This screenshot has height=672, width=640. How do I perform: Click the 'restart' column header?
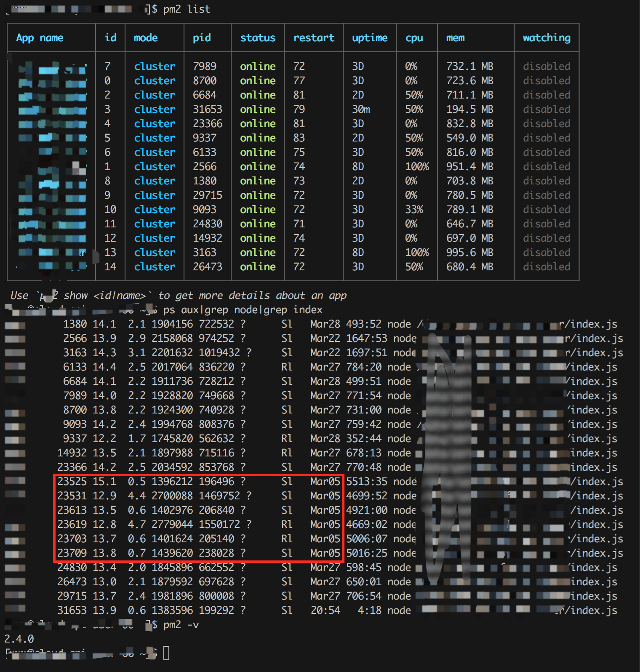314,38
